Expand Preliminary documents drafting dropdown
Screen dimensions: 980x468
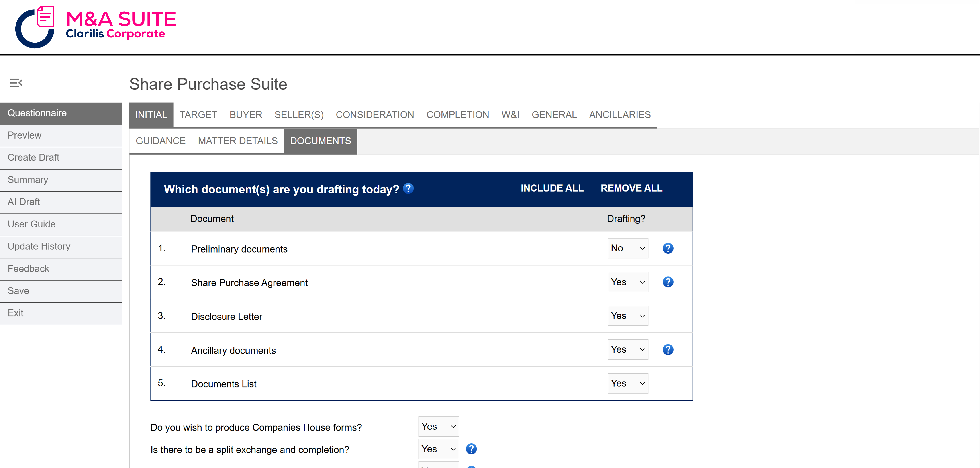coord(628,248)
